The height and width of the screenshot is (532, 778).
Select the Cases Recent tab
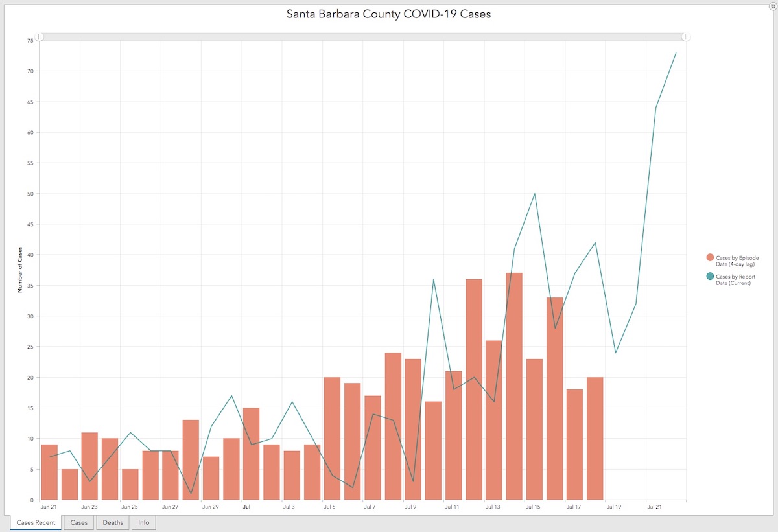[x=36, y=522]
